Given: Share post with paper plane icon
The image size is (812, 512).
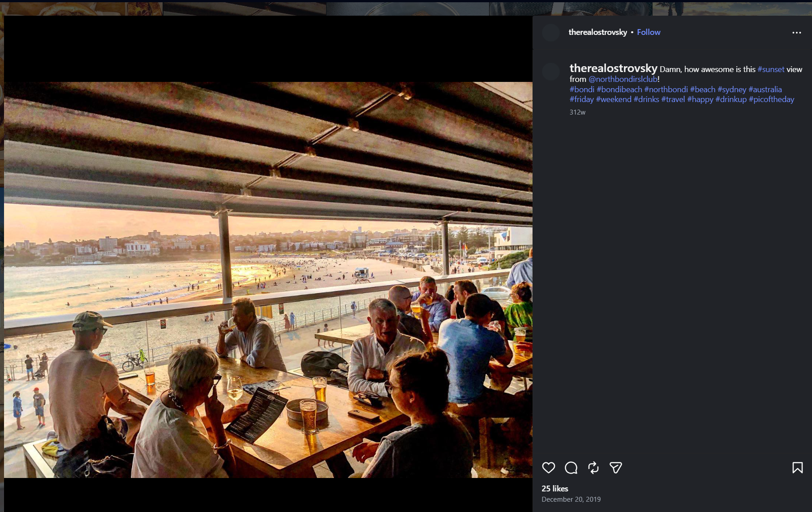Looking at the screenshot, I should (616, 468).
